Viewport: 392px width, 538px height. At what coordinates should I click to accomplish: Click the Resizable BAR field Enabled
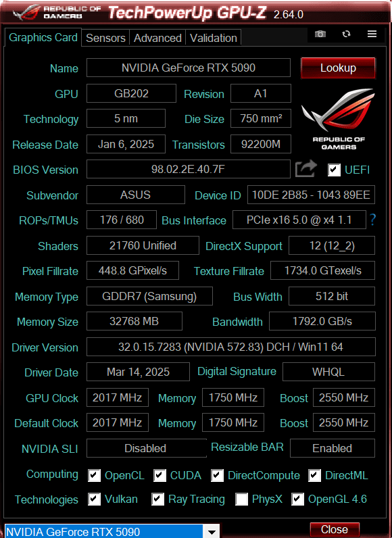333,448
